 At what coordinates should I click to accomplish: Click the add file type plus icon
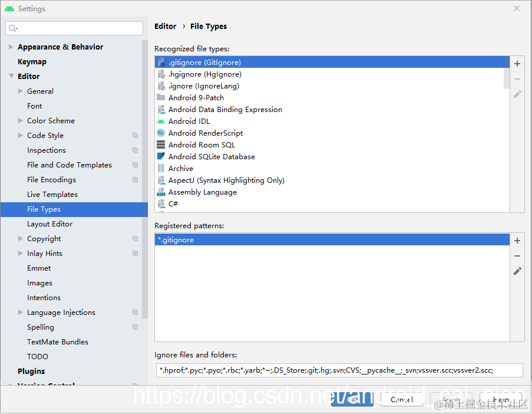point(517,64)
